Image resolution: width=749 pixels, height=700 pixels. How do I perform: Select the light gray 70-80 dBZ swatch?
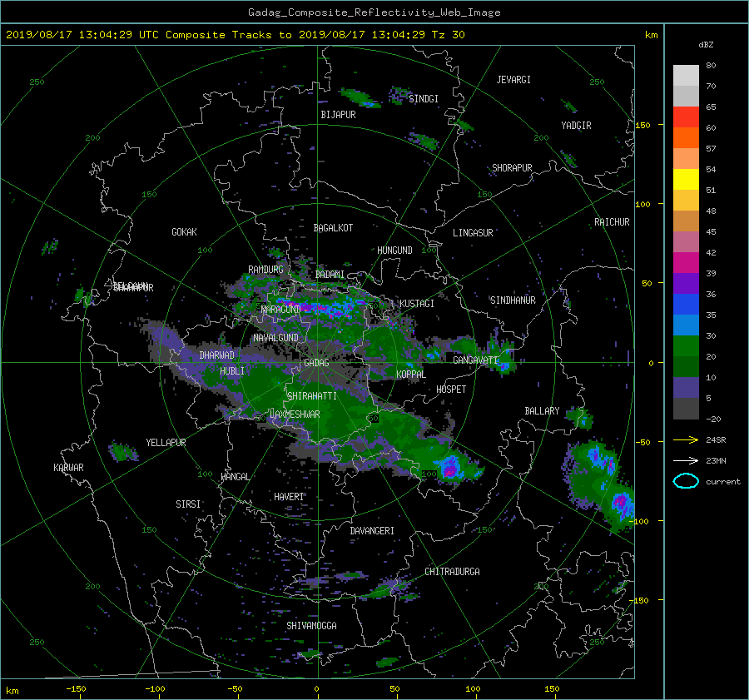tap(686, 76)
